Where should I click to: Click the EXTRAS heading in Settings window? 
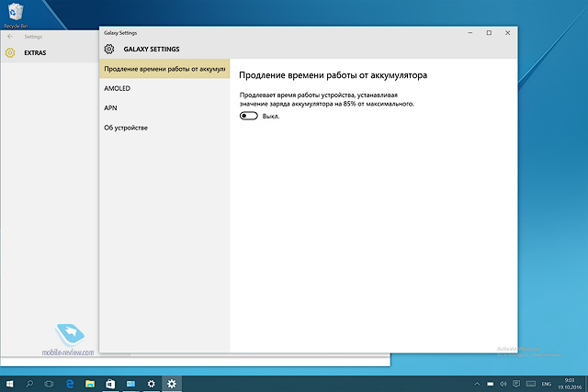point(35,53)
